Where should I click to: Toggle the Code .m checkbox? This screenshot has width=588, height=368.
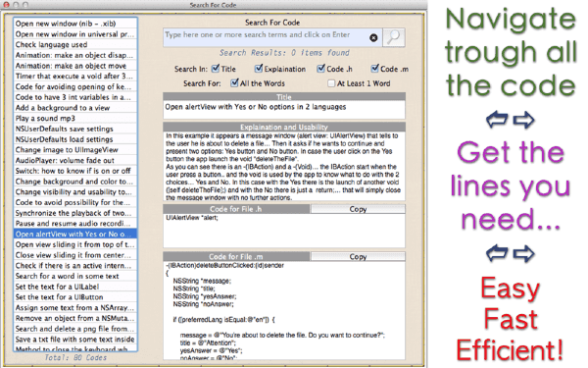[375, 69]
